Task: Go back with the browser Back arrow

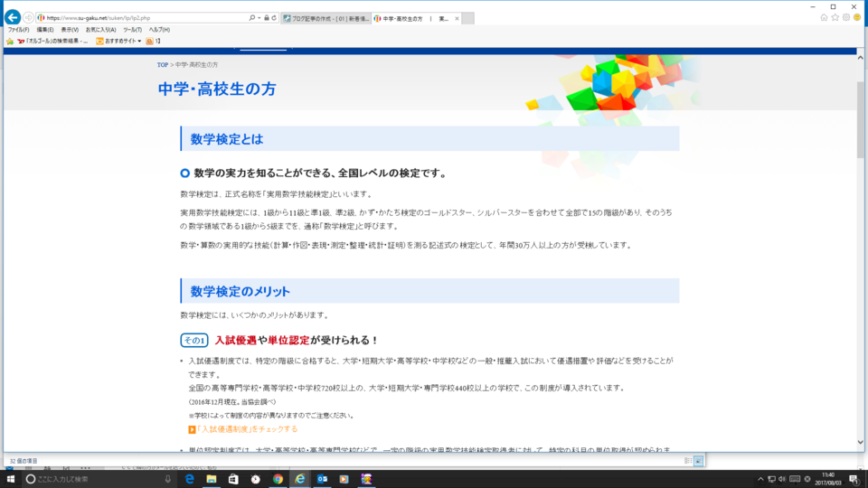Action: coord(13,18)
